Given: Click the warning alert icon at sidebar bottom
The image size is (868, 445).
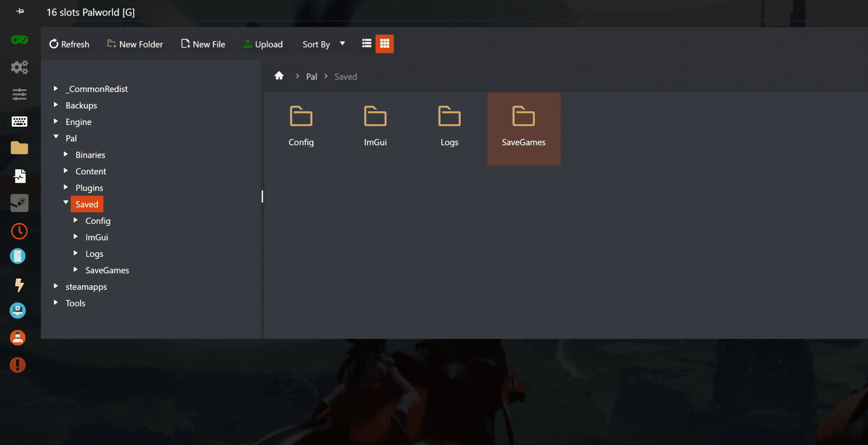Looking at the screenshot, I should pyautogui.click(x=17, y=365).
